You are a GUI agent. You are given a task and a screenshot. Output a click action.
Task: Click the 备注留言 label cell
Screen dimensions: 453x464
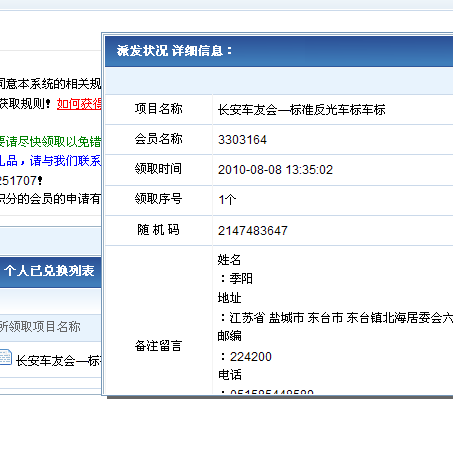159,346
